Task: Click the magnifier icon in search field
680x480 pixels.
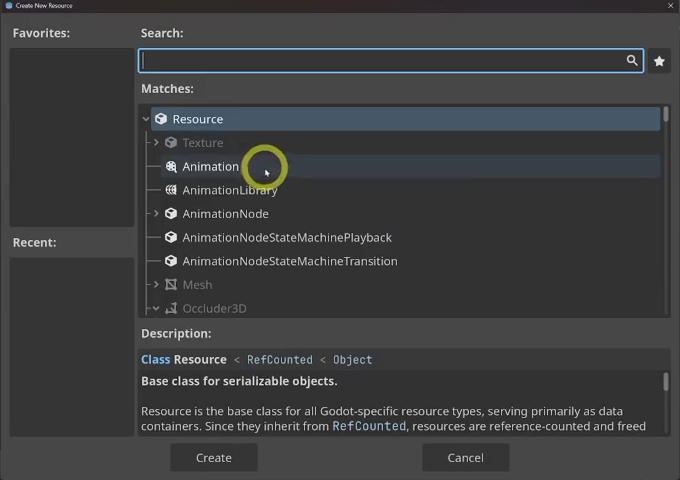Action: 632,60
